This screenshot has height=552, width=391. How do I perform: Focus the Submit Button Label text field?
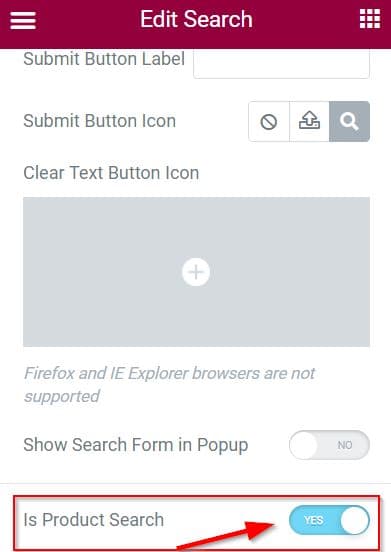pos(281,63)
